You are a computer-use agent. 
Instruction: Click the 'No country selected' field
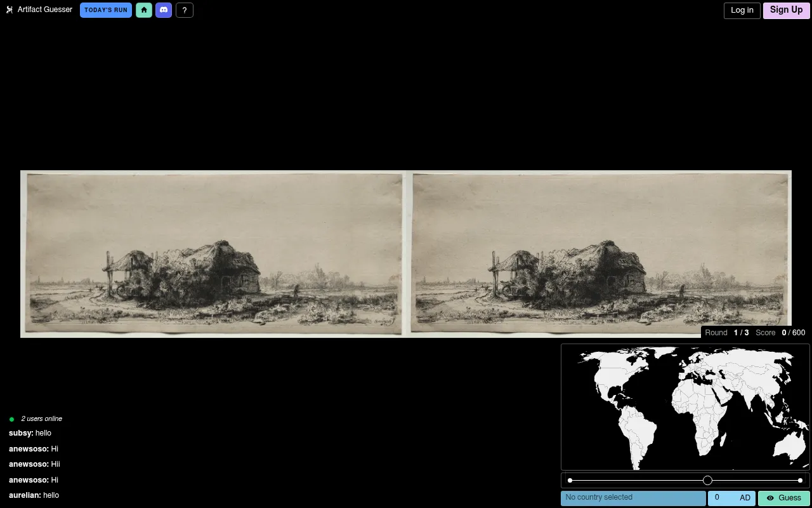633,498
